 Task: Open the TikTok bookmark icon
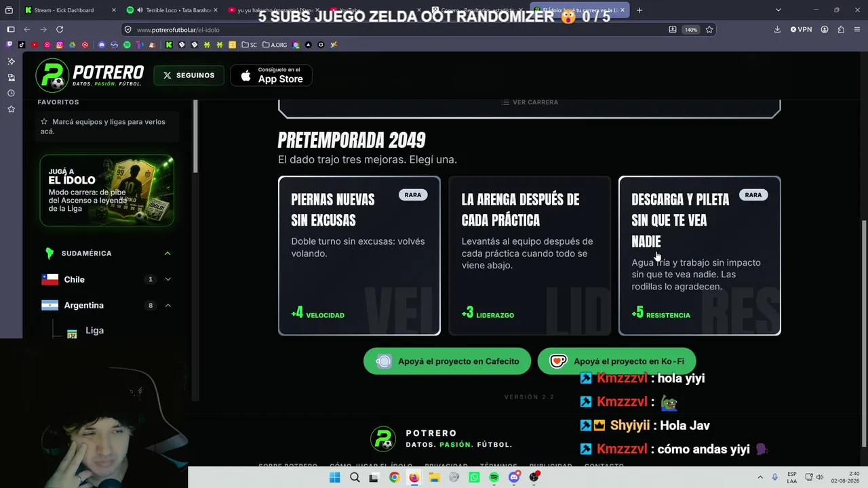point(22,45)
